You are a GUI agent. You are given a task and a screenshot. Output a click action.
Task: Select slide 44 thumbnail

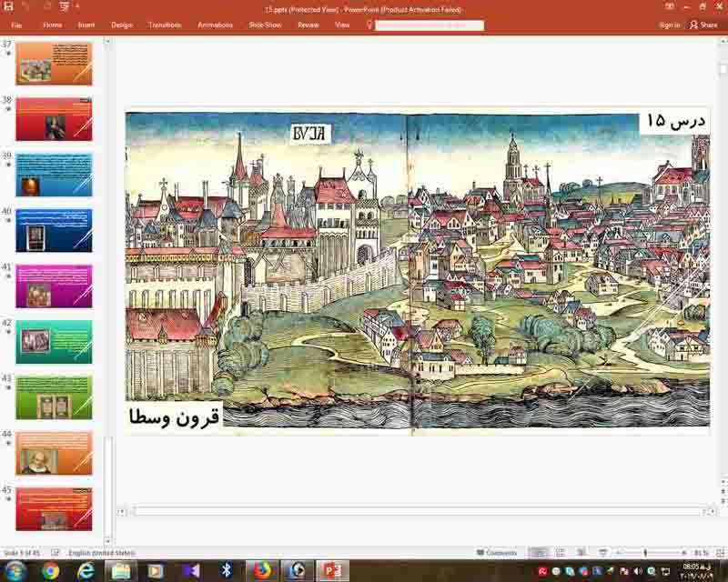coord(54,454)
